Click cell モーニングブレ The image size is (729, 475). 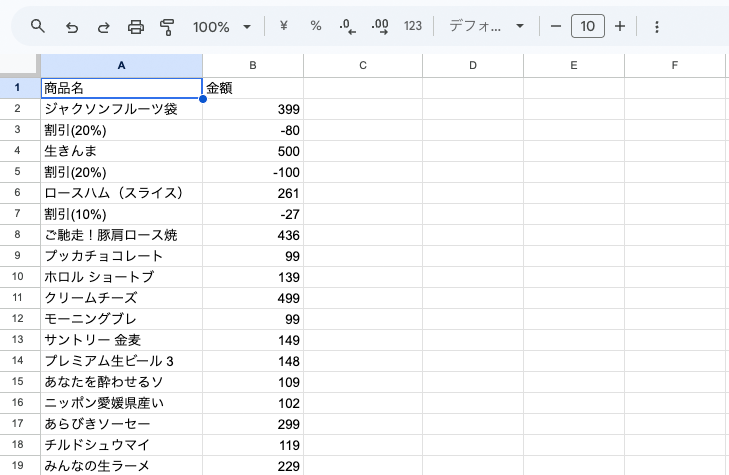click(x=121, y=319)
